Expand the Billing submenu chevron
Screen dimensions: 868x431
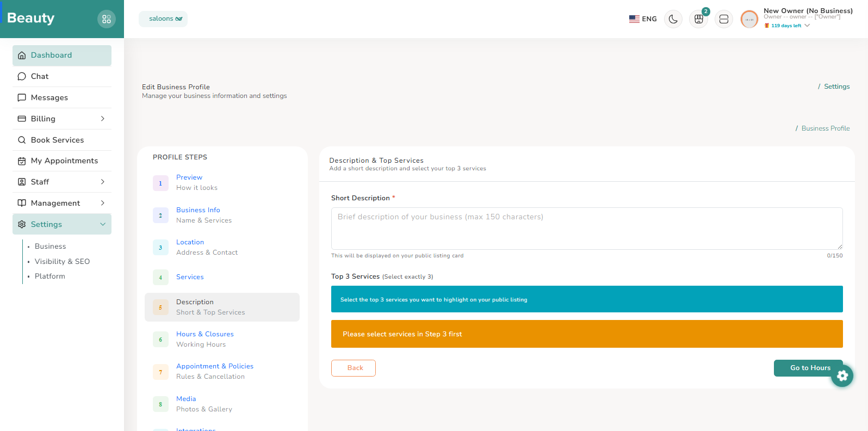pyautogui.click(x=103, y=119)
